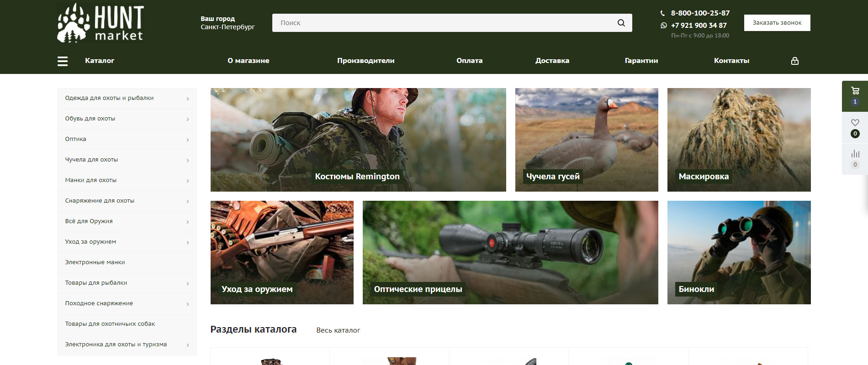This screenshot has width=868, height=365.
Task: Click the phone handset icon
Action: pyautogui.click(x=663, y=13)
